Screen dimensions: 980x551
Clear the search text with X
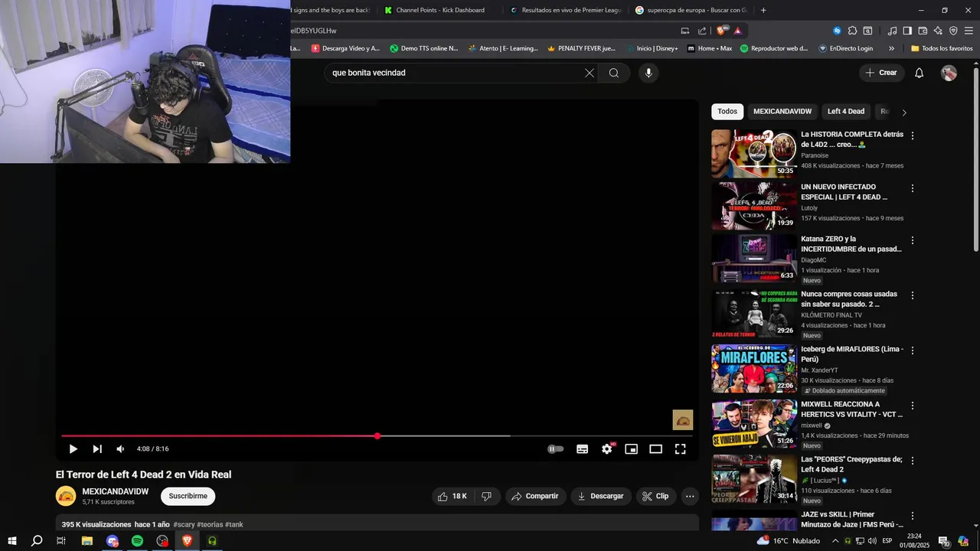coord(590,73)
